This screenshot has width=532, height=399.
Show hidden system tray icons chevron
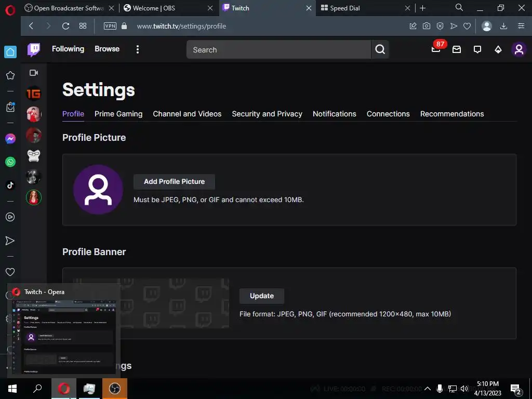tap(428, 389)
